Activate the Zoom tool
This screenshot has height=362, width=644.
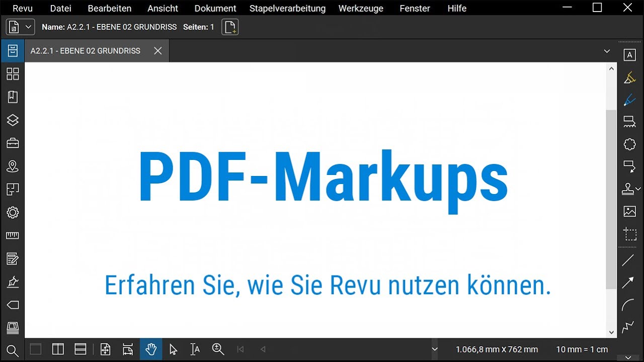218,349
